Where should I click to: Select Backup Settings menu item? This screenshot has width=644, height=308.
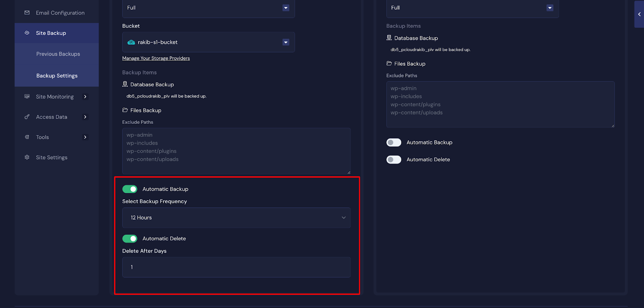coord(57,76)
